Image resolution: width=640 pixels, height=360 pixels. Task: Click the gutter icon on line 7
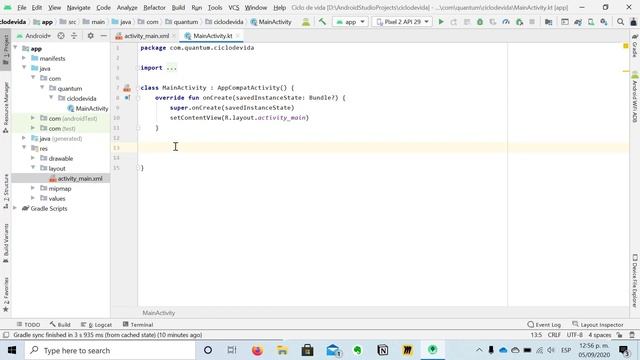click(x=127, y=88)
